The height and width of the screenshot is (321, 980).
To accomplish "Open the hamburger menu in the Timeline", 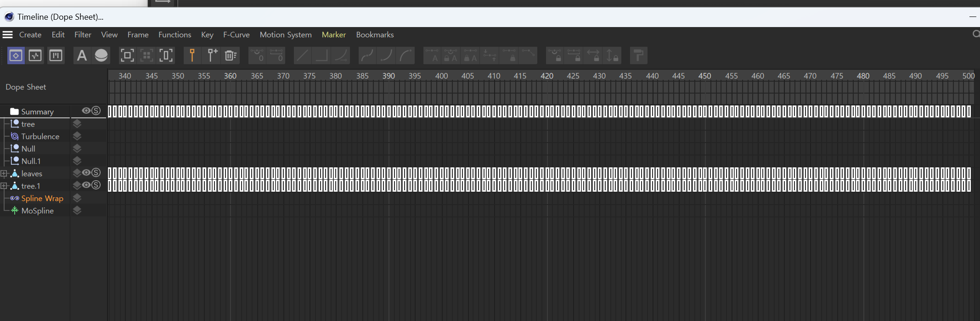I will pos(7,35).
